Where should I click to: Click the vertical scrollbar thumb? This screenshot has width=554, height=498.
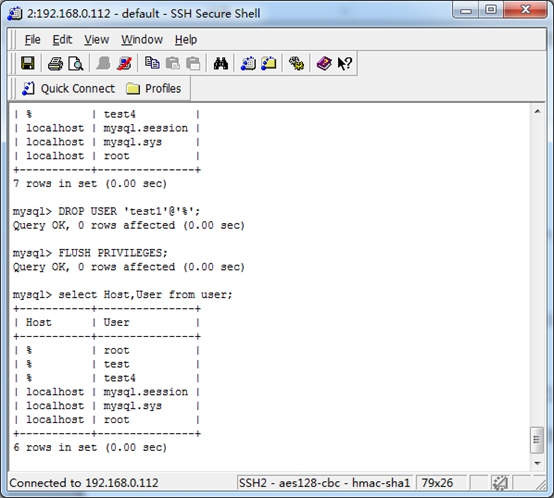point(537,440)
